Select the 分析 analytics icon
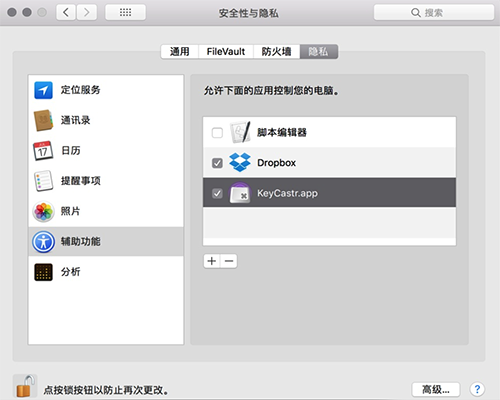The image size is (500, 400). [43, 272]
